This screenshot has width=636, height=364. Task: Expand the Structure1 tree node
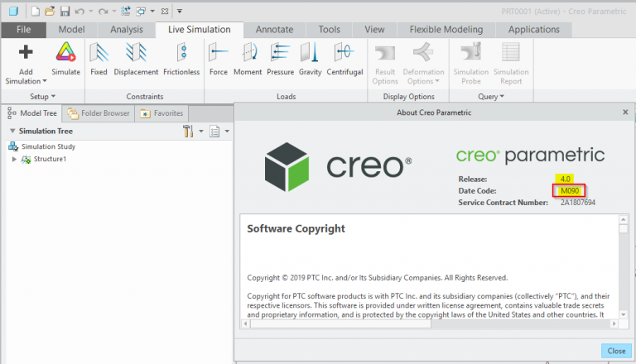[14, 159]
